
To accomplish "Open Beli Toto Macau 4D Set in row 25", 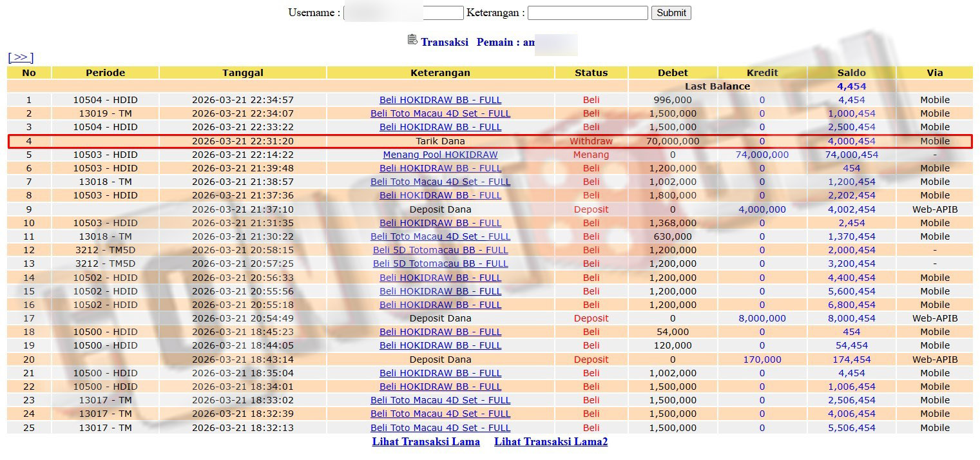I will tap(440, 428).
